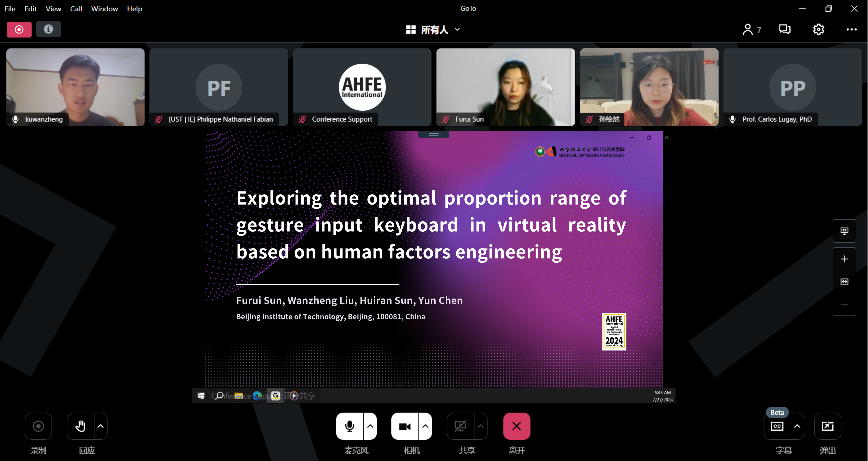Open the Window menu
The image size is (868, 461).
click(104, 9)
